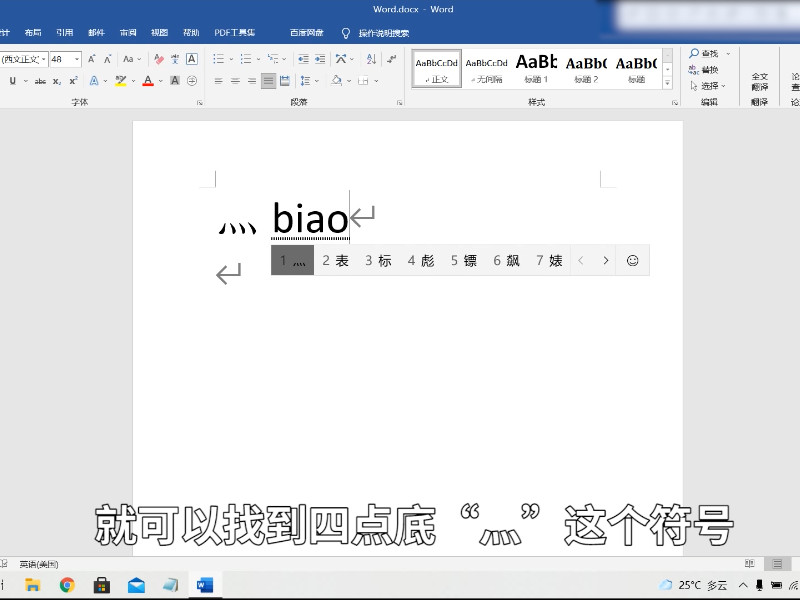Image resolution: width=800 pixels, height=600 pixels.
Task: Increase paragraph indent
Action: 320,59
